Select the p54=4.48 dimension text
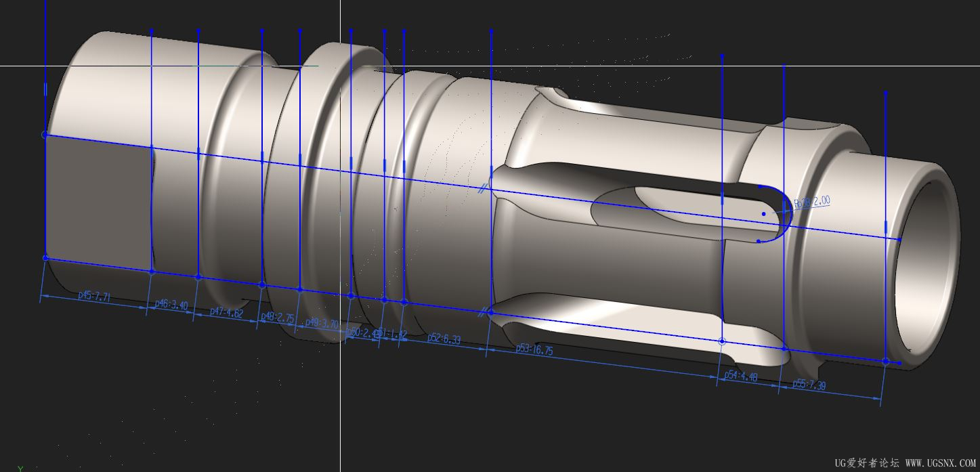The width and height of the screenshot is (980, 472). tap(740, 376)
